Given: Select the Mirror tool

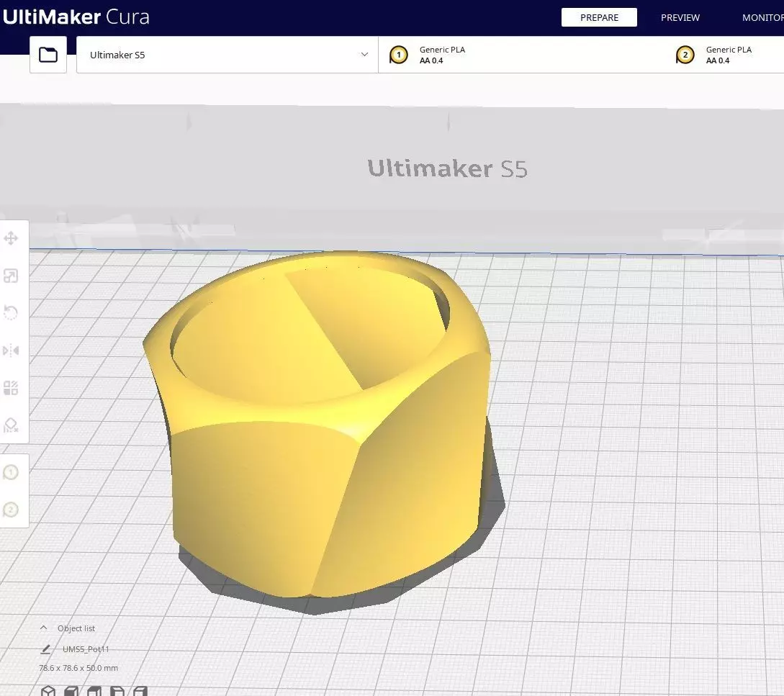Looking at the screenshot, I should tap(11, 351).
